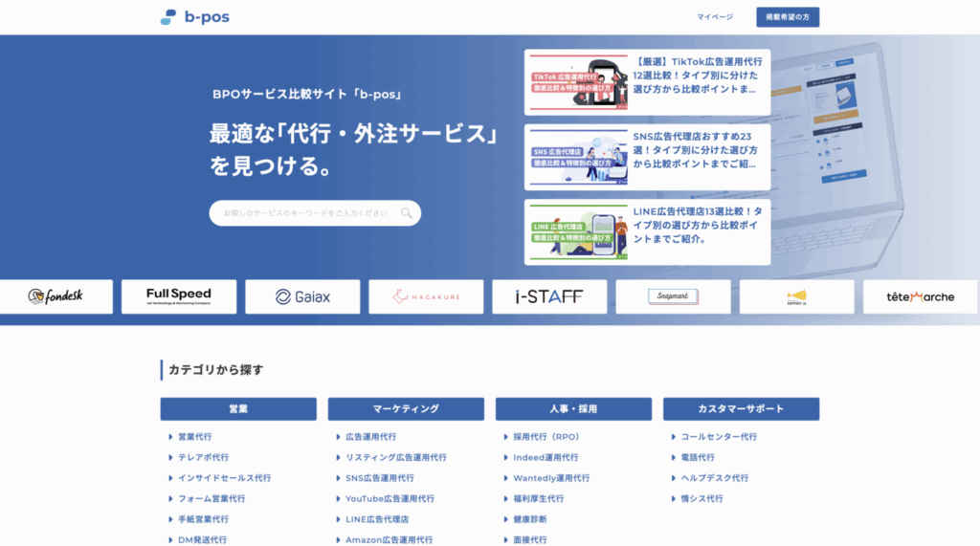Focus the service keyword search field
The image size is (980, 546).
pyautogui.click(x=306, y=213)
